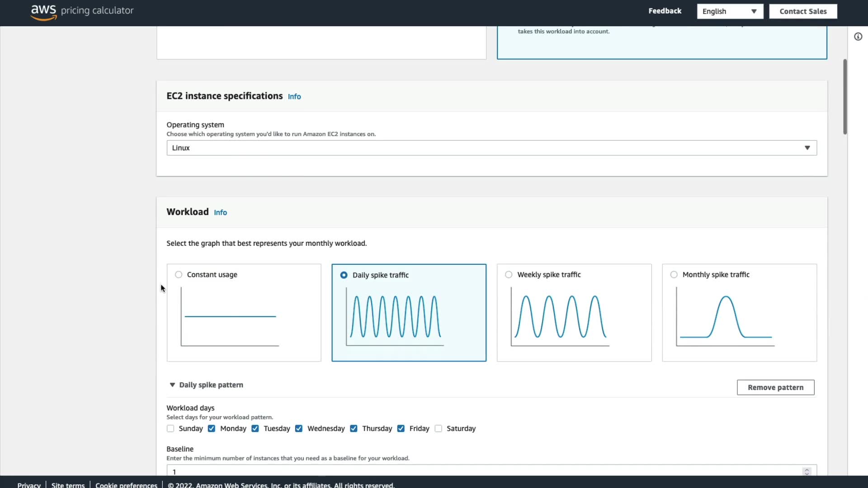This screenshot has width=868, height=488.
Task: Click the Daily spike traffic graph image
Action: (395, 317)
